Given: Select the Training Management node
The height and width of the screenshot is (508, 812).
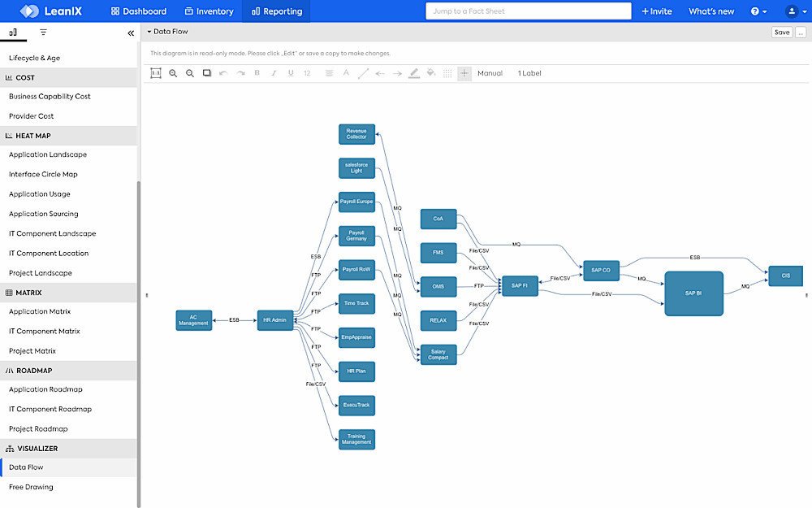Looking at the screenshot, I should [x=356, y=439].
